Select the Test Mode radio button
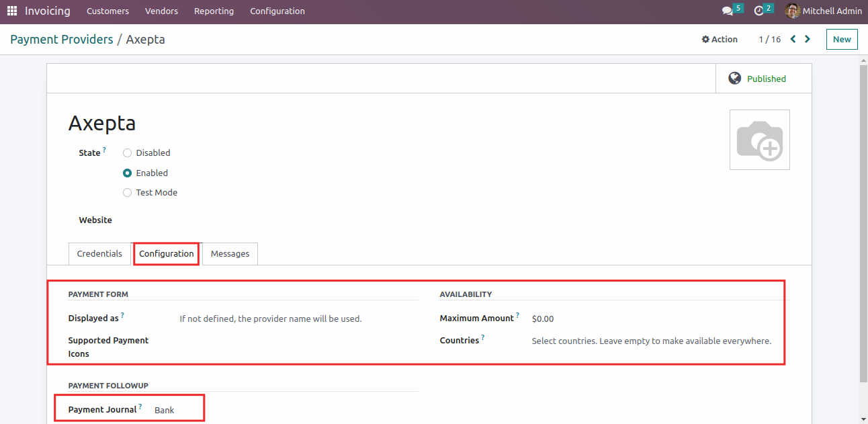 tap(127, 192)
